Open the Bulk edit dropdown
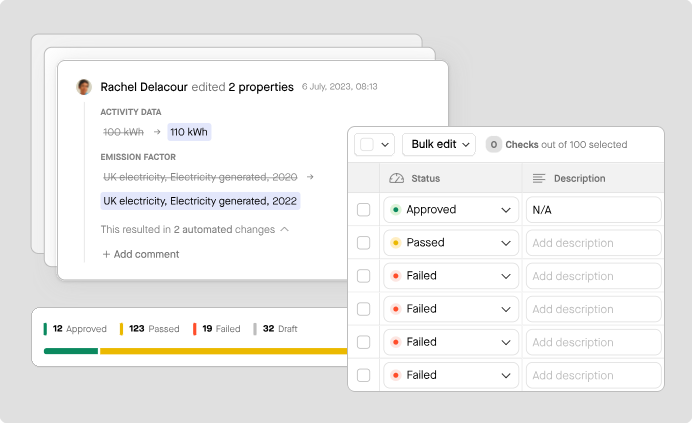Image resolution: width=692 pixels, height=423 pixels. [439, 144]
